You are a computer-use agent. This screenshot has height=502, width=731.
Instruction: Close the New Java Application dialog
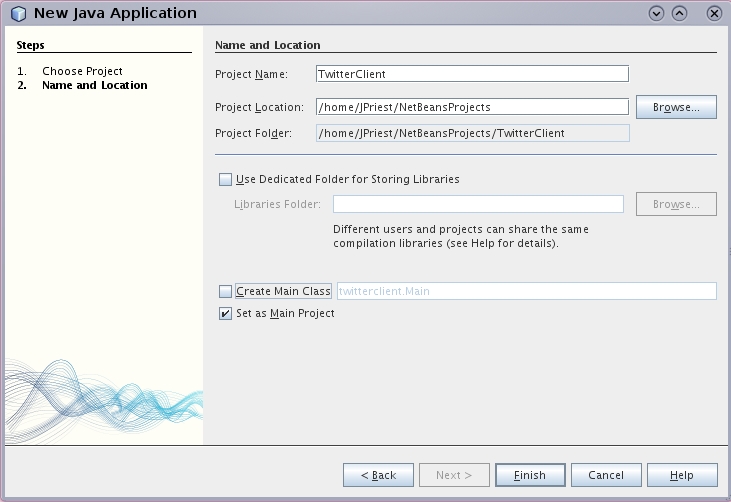(x=714, y=14)
